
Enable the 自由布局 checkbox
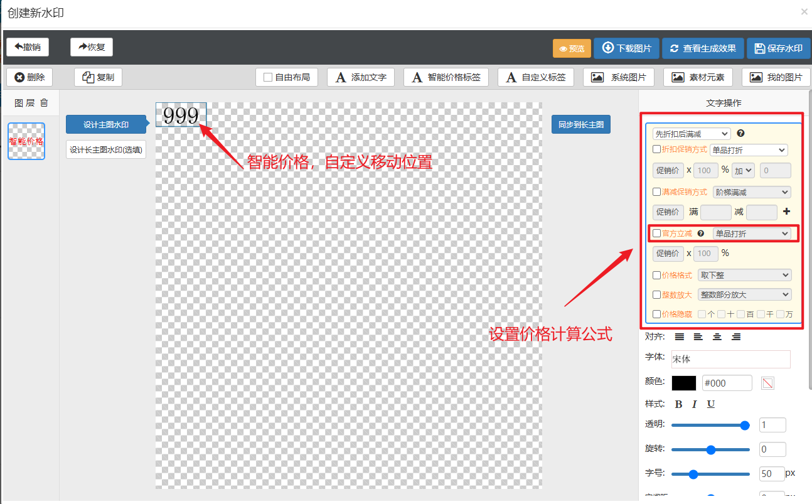[268, 77]
